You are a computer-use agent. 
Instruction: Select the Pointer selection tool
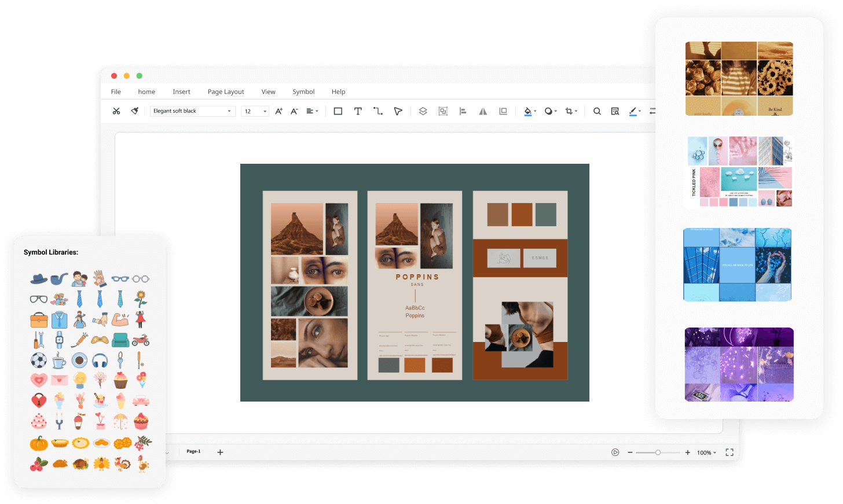point(398,111)
